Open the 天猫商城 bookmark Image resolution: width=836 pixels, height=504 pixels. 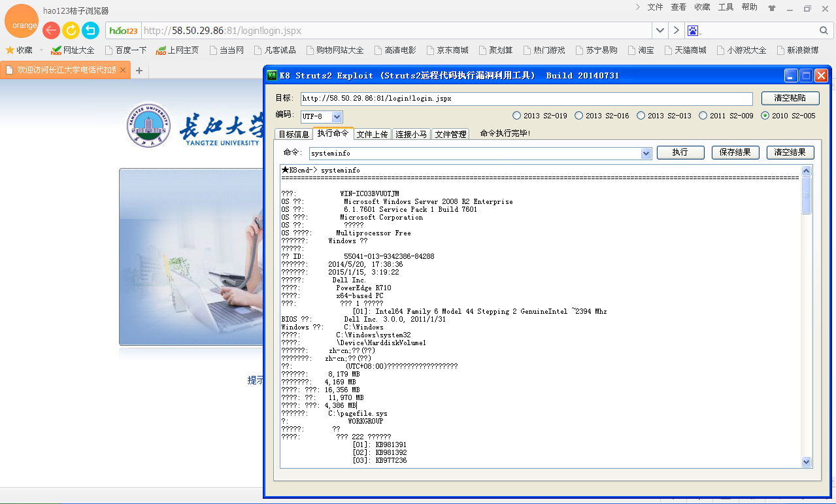[685, 50]
